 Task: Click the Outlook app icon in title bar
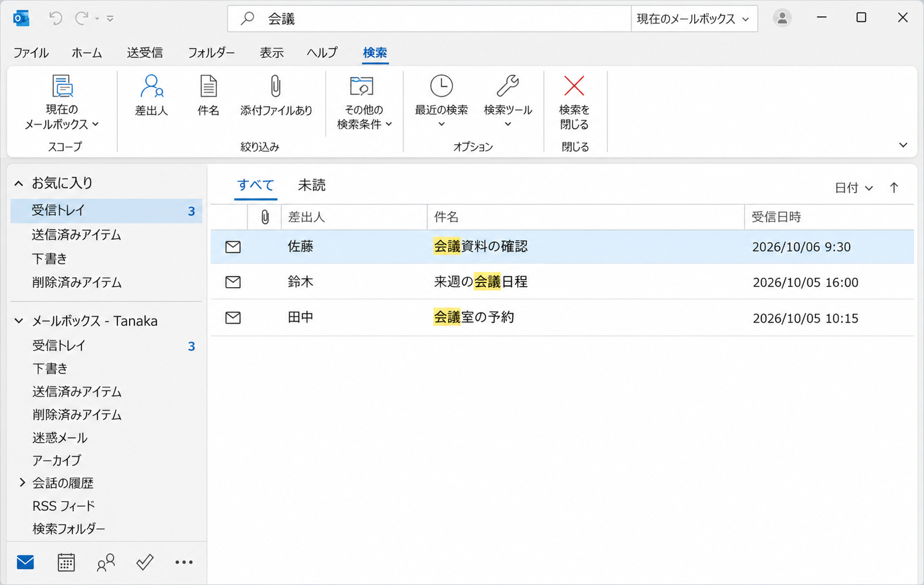(x=21, y=18)
